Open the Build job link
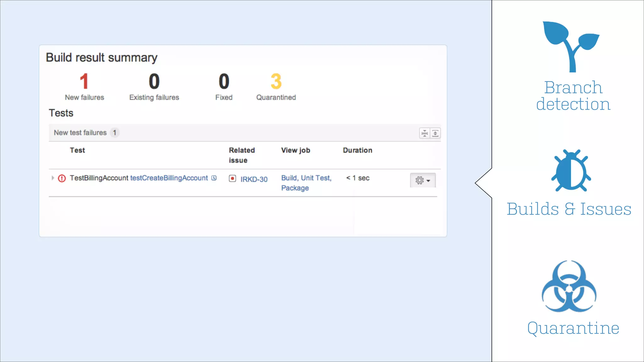 tap(289, 178)
